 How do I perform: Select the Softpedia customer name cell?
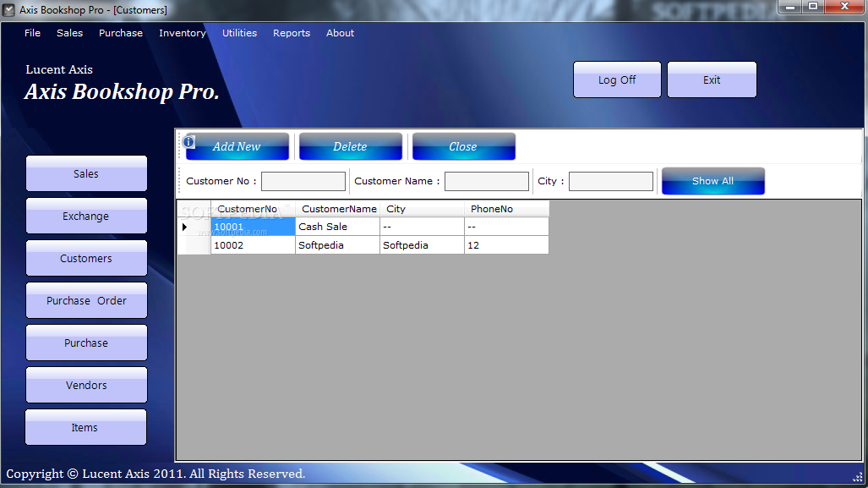338,244
